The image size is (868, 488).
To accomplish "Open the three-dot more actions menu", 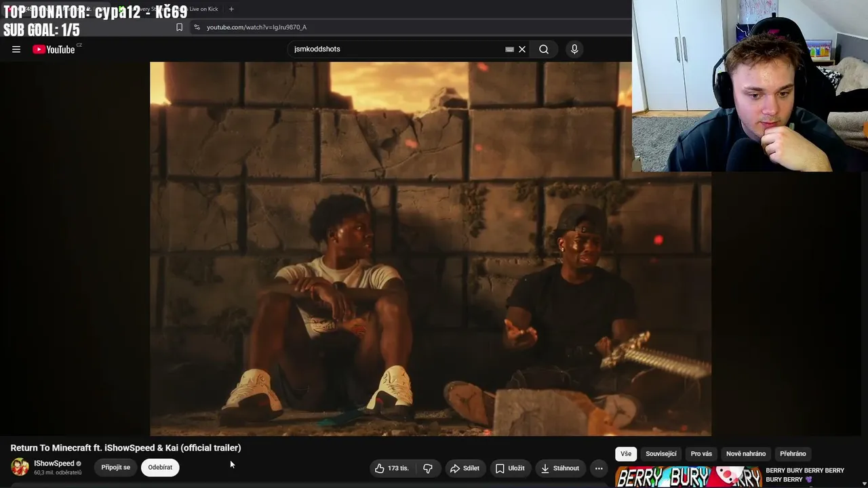I will click(x=599, y=468).
